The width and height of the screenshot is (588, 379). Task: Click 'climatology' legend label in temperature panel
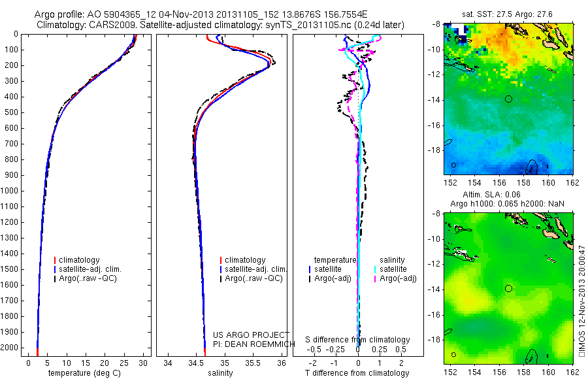pyautogui.click(x=79, y=260)
